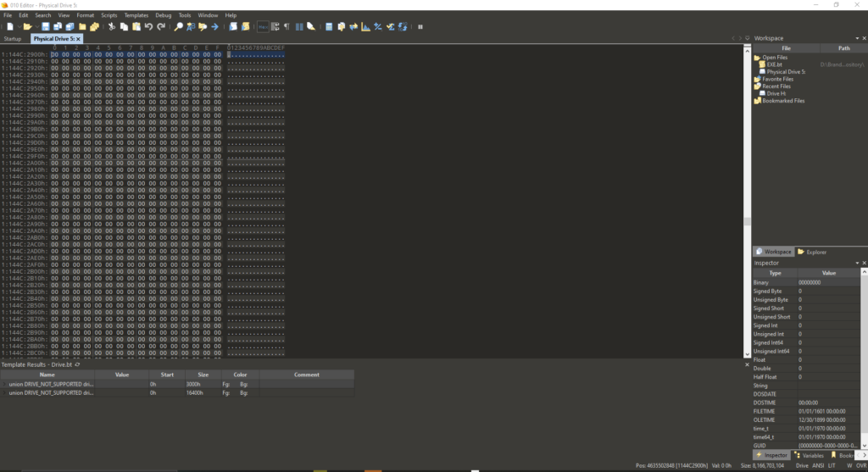Image resolution: width=868 pixels, height=472 pixels.
Task: Open Find with the magnifier icon
Action: click(179, 27)
